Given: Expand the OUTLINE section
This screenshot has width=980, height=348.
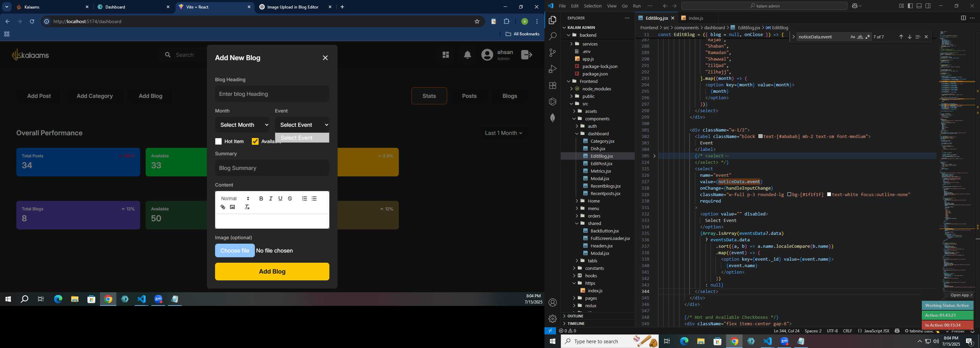Looking at the screenshot, I should click(575, 316).
